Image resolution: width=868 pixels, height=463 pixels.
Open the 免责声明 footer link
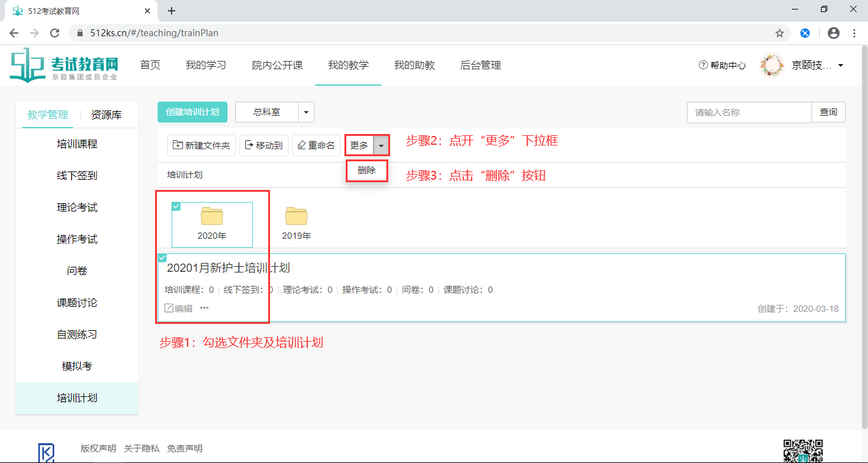[185, 448]
